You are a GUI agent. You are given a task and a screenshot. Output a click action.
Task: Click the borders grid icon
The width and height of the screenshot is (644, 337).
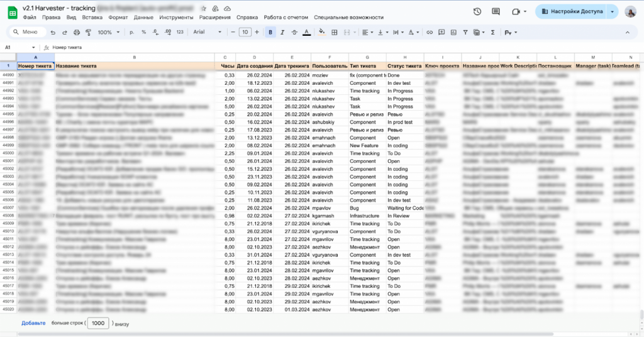[333, 32]
